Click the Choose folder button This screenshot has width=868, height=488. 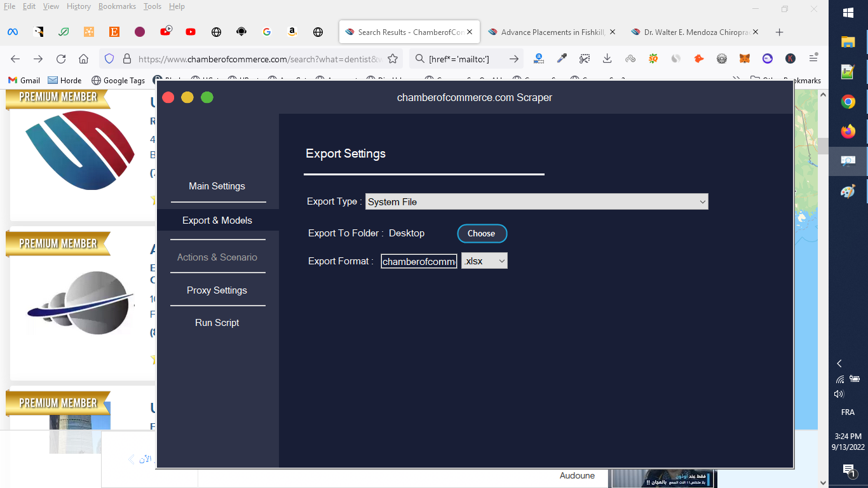point(482,233)
